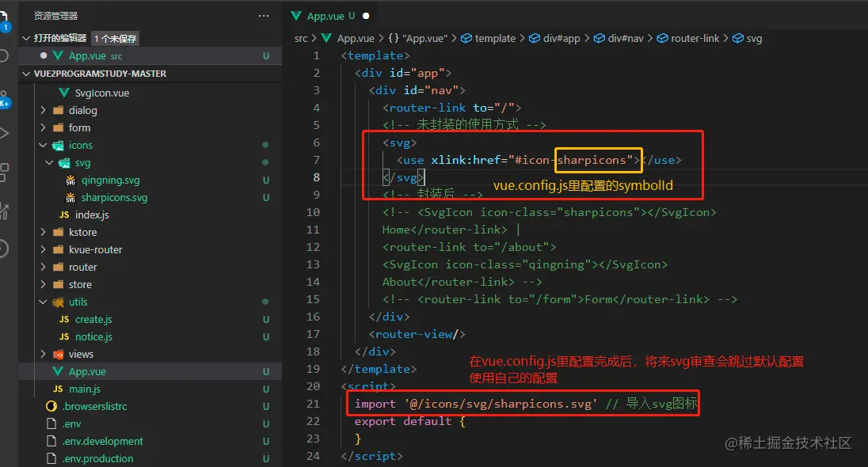Collapse the svg folder

49,163
